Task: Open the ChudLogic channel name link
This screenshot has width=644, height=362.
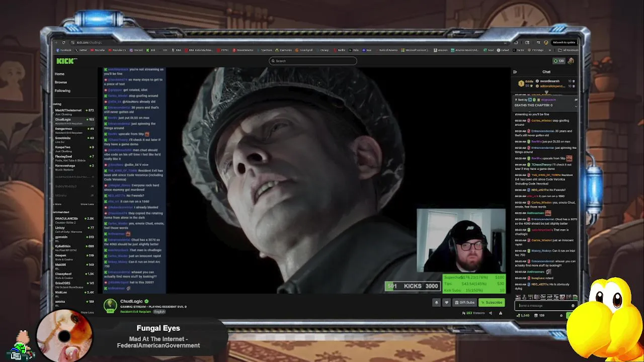Action: point(131,301)
